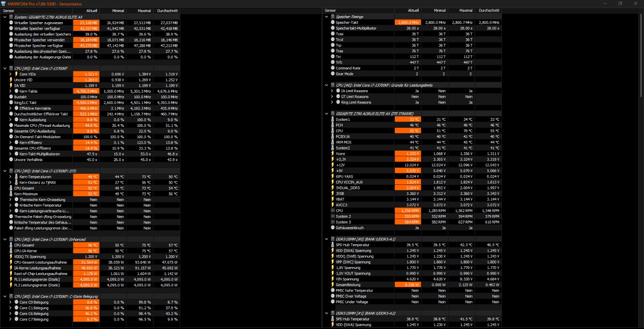
Task: Click the left pane Aktuell column header
Action: point(86,11)
